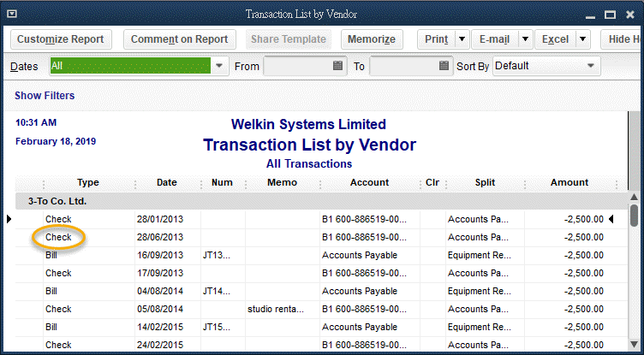This screenshot has height=355, width=644.
Task: Expand the Excel dropdown arrow
Action: pos(583,39)
